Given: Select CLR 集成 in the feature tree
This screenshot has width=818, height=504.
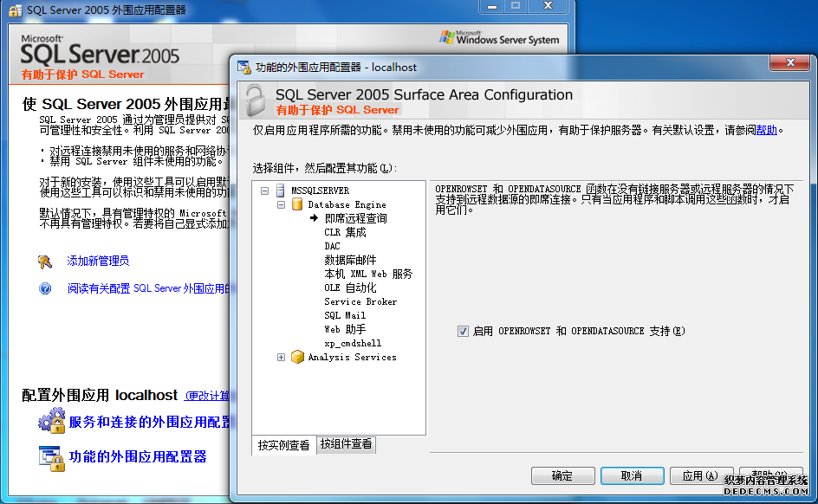Looking at the screenshot, I should coord(345,232).
